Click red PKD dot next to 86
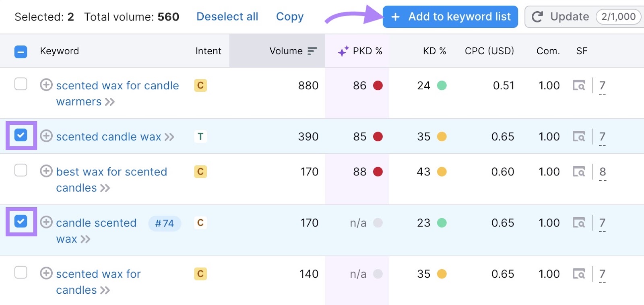644x305 pixels. (378, 85)
